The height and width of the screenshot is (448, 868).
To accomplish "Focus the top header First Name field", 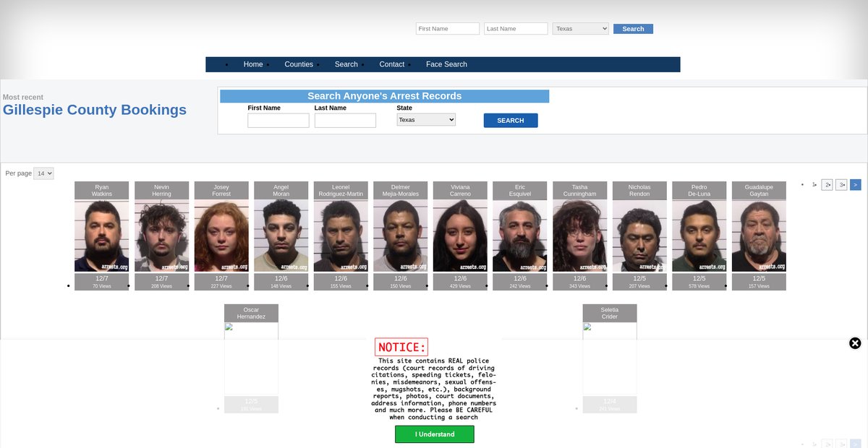I will coord(448,29).
